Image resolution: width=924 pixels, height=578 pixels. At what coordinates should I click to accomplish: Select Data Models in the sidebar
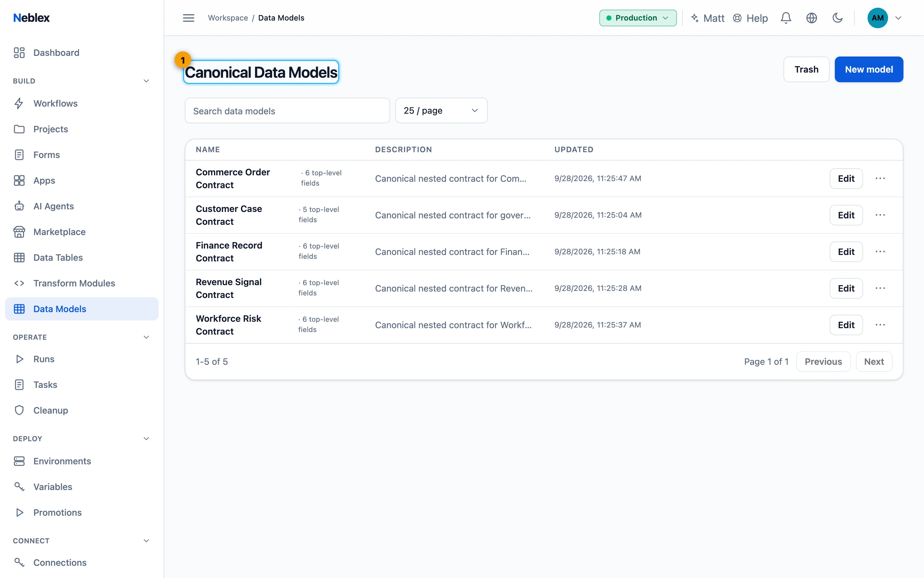[x=82, y=309]
